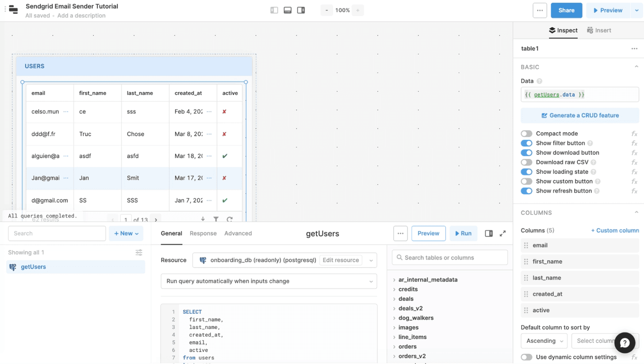
Task: Run the getUsers query
Action: [x=463, y=233]
